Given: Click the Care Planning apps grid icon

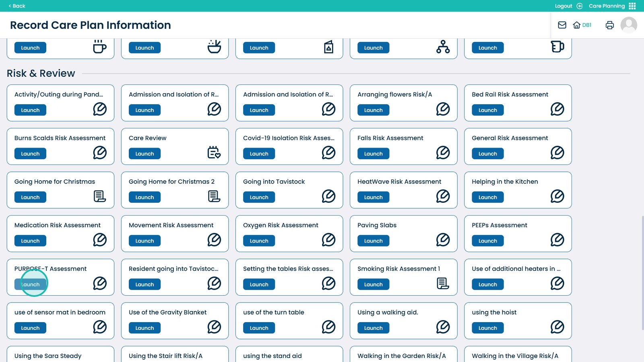Looking at the screenshot, I should coord(632,6).
